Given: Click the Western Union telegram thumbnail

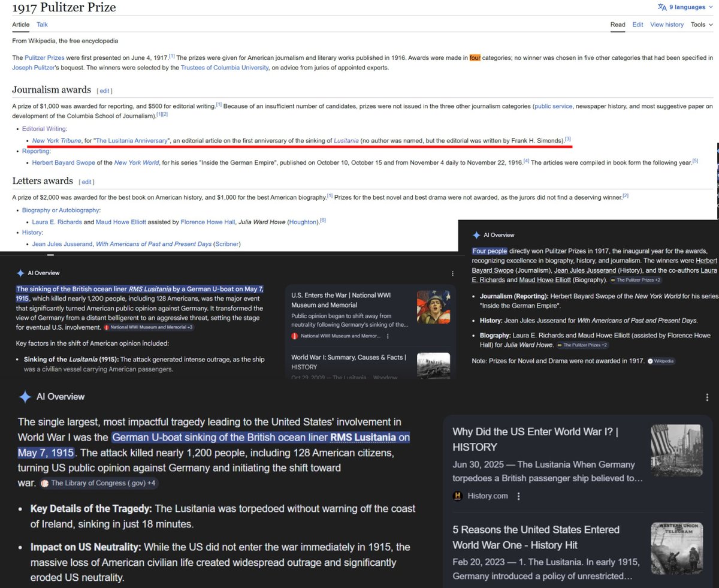Looking at the screenshot, I should [x=677, y=548].
